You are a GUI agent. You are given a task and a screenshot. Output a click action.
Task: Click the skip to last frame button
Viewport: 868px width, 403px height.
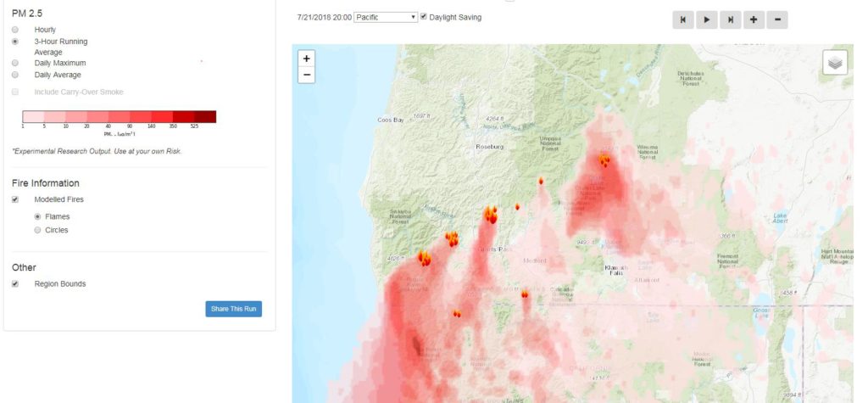click(730, 20)
